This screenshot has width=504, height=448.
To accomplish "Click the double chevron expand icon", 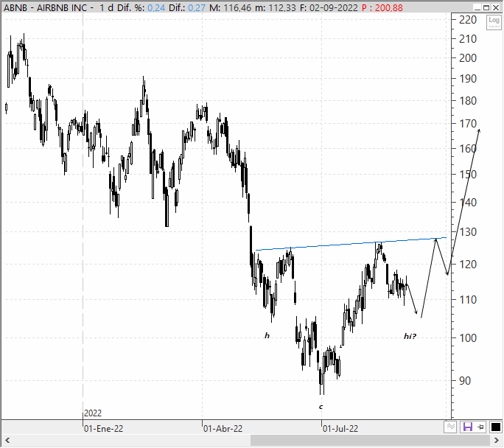I will 451,427.
